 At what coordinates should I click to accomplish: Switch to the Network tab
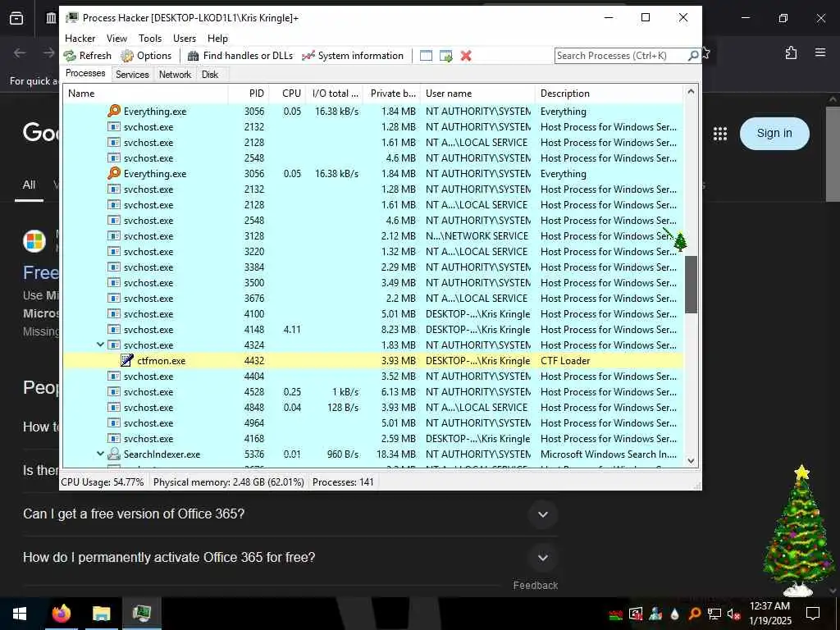[175, 75]
